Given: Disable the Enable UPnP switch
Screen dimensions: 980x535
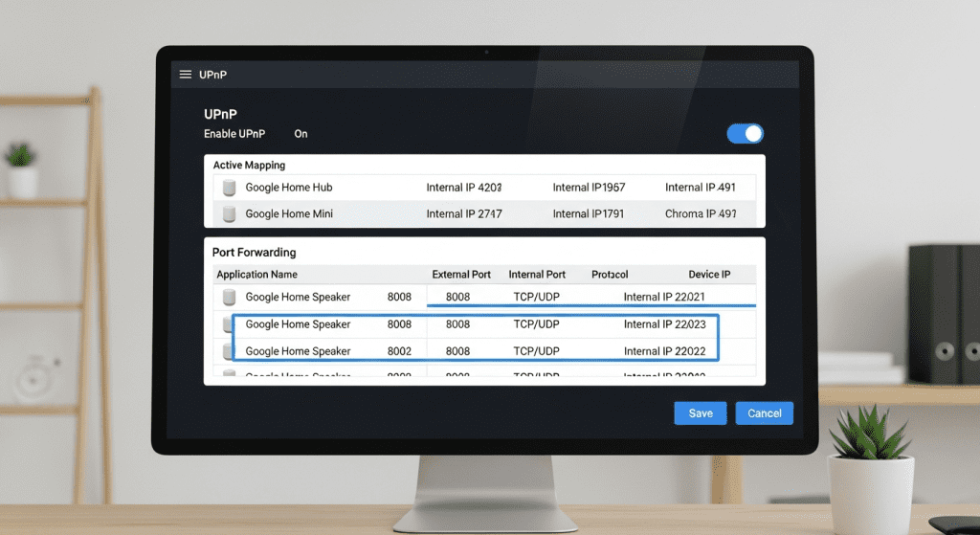Looking at the screenshot, I should pos(745,134).
